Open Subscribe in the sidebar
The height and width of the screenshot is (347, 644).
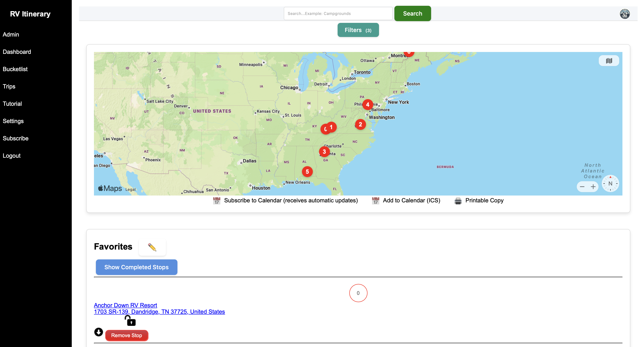click(x=16, y=138)
